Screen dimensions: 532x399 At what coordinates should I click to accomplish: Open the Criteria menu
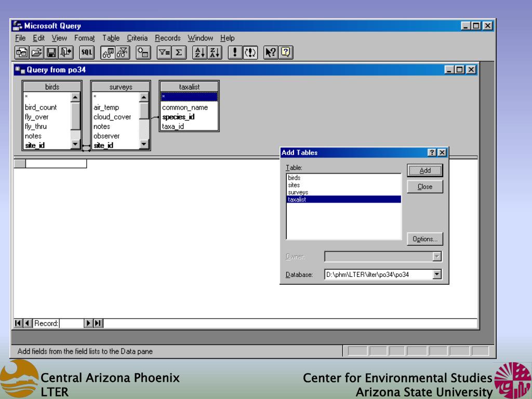137,38
